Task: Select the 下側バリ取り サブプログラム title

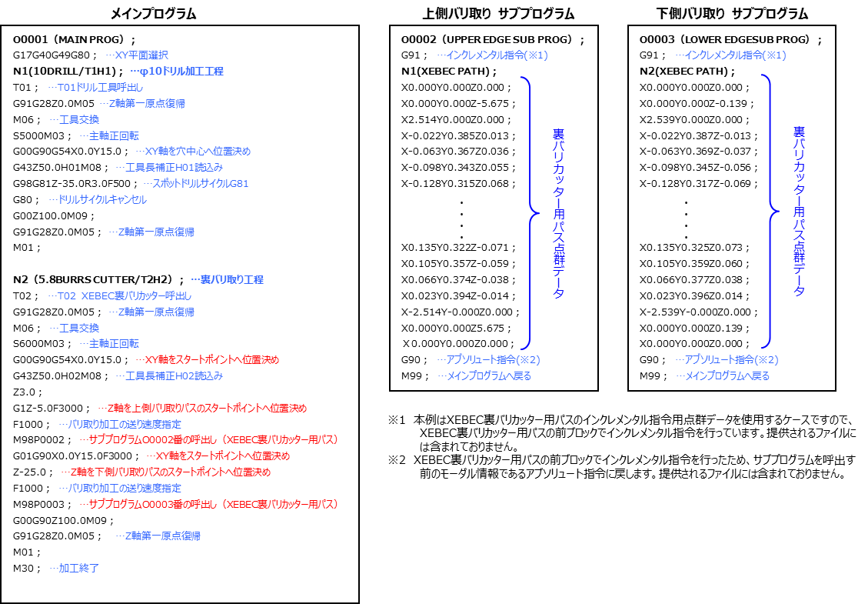Action: [732, 14]
